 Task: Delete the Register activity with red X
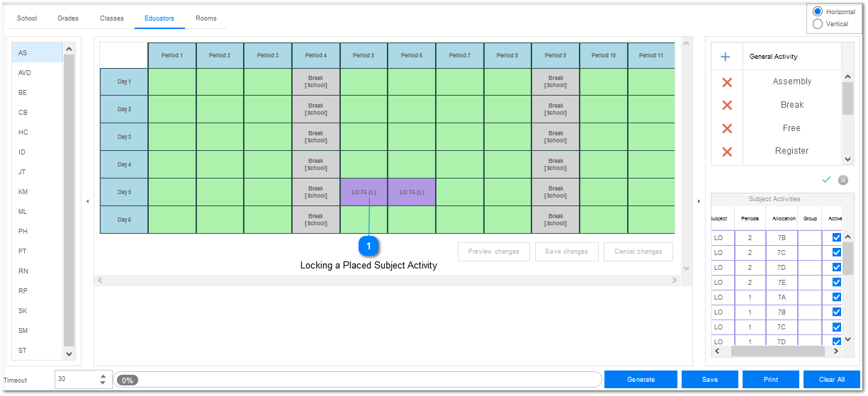pos(726,152)
